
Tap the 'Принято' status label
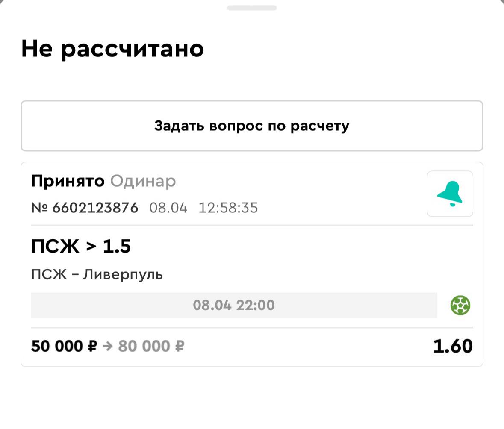pyautogui.click(x=68, y=182)
